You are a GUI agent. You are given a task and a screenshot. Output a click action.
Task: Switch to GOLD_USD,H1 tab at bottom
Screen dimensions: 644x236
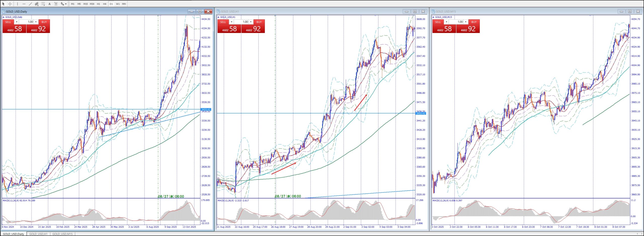tap(38, 234)
